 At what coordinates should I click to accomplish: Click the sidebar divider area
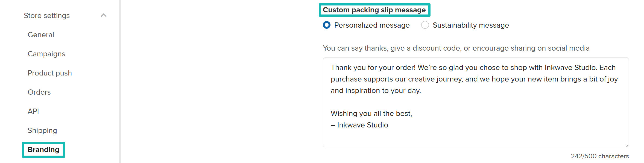[119, 82]
